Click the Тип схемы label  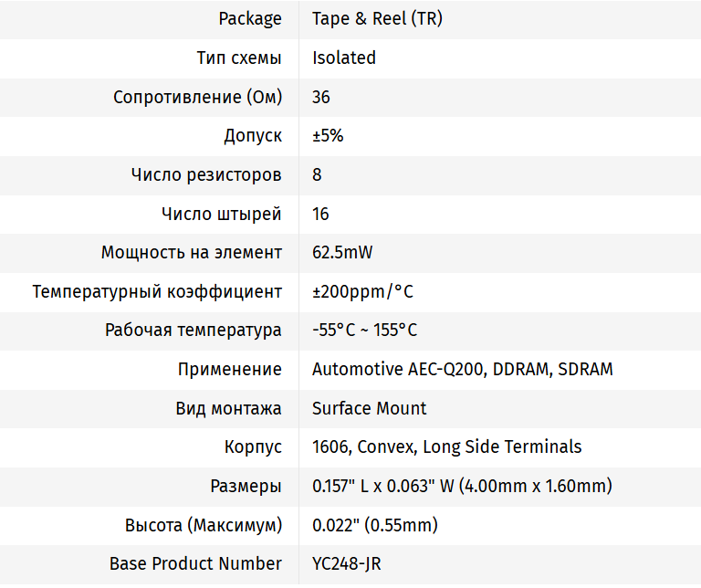(x=239, y=58)
